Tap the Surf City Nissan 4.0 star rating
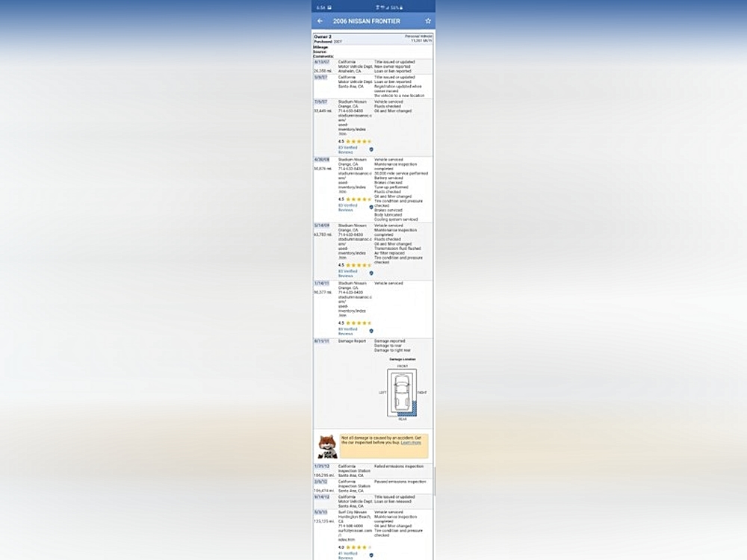747x560 pixels. point(355,547)
